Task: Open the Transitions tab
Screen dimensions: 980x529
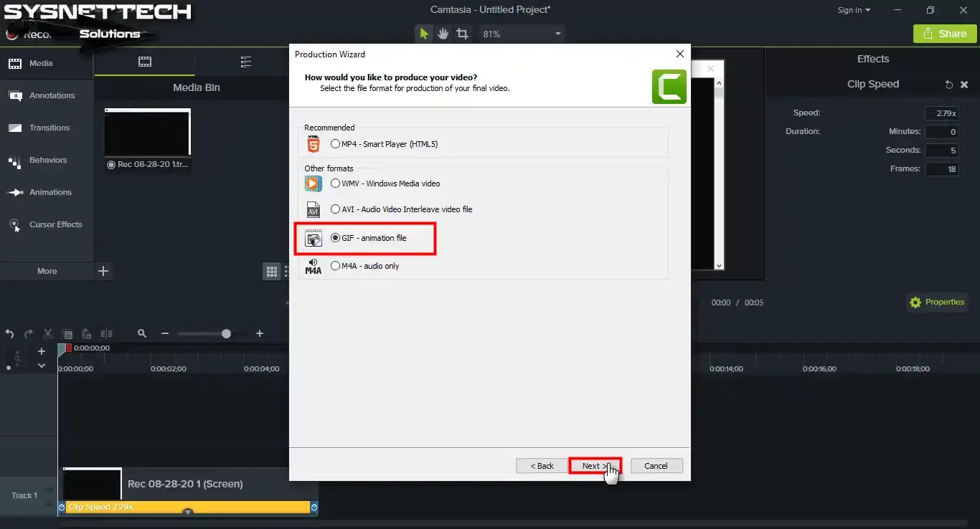Action: click(x=47, y=128)
